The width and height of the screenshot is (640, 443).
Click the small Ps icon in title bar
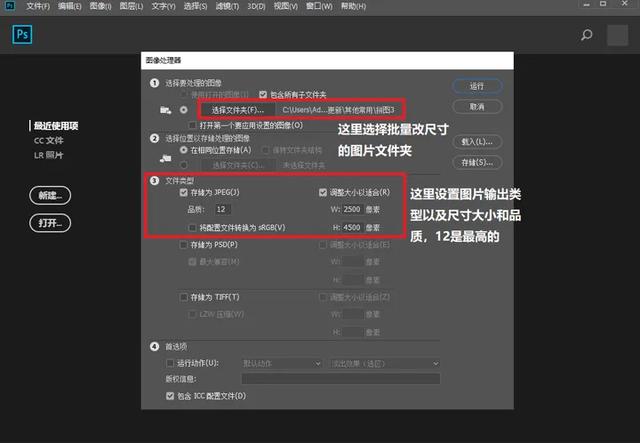(10, 5)
